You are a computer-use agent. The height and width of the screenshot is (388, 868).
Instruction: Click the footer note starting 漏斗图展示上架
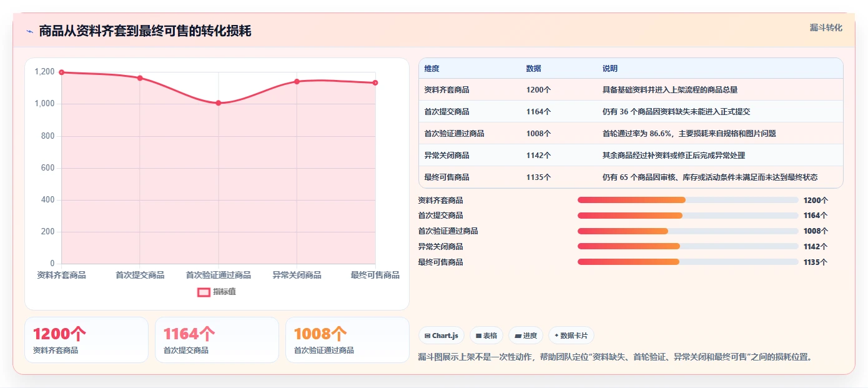click(x=614, y=357)
